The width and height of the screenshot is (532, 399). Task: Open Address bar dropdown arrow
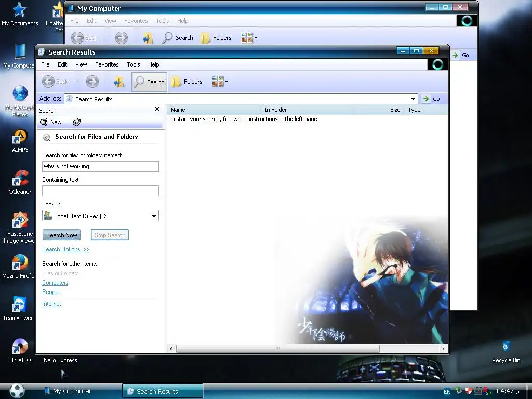click(x=413, y=99)
